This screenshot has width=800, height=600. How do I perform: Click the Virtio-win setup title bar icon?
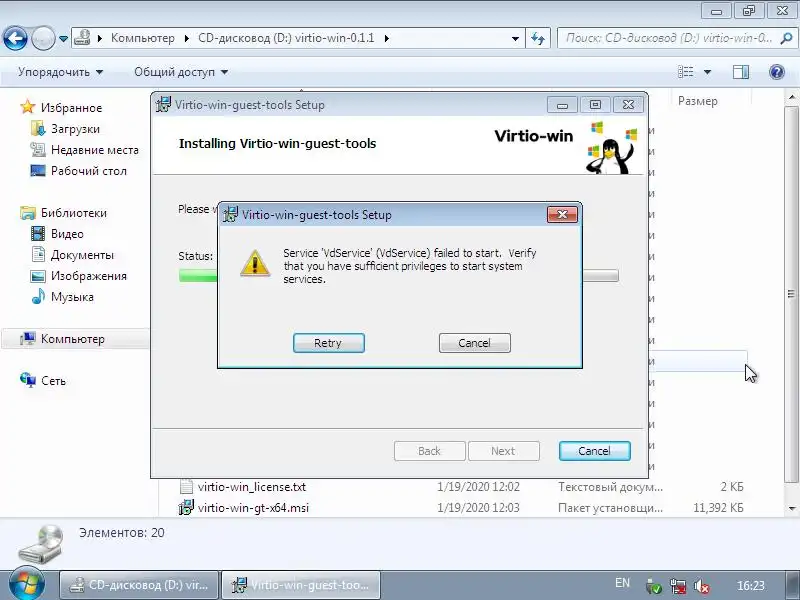coord(163,105)
